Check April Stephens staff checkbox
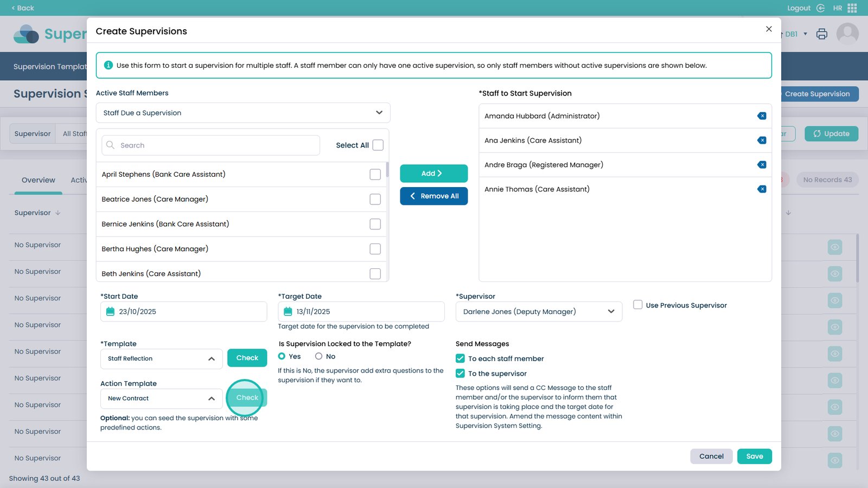868x488 pixels. coord(375,175)
